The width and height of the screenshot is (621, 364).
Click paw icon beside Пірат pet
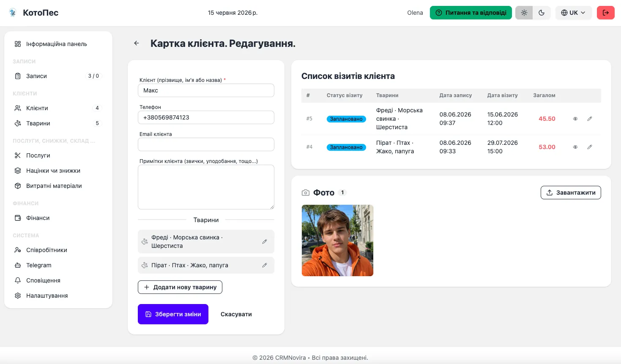145,265
